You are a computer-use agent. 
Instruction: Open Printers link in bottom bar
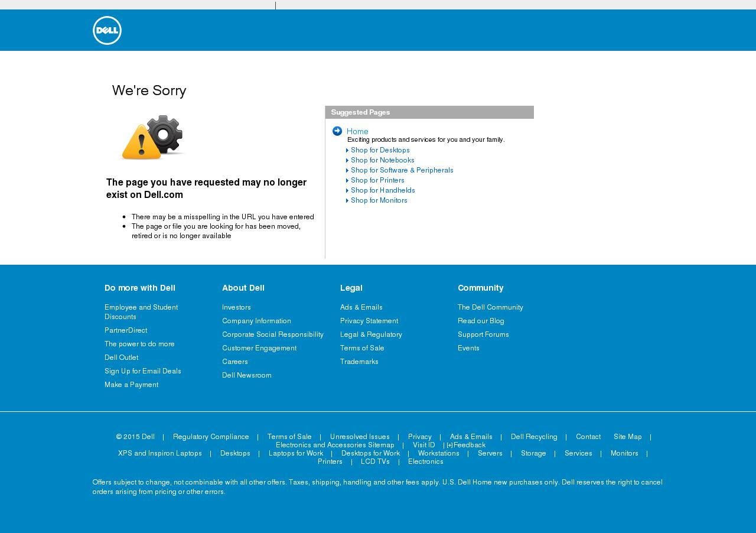click(x=330, y=461)
